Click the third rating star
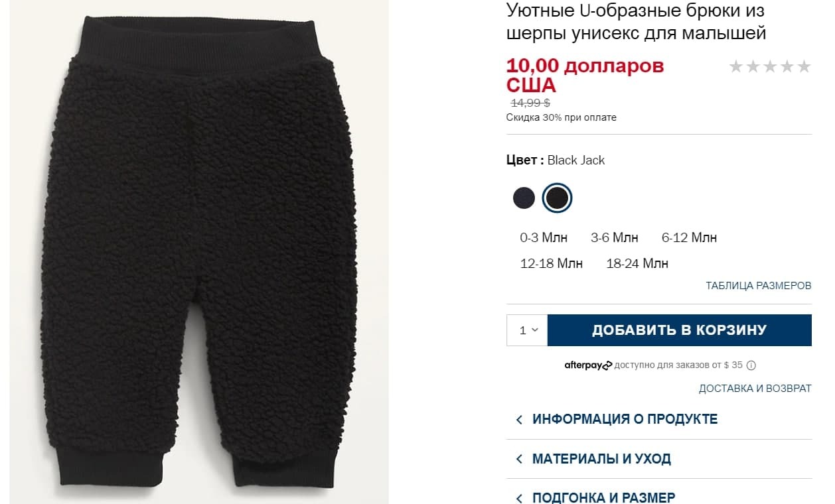Viewport: 835px width, 504px height. click(x=770, y=66)
